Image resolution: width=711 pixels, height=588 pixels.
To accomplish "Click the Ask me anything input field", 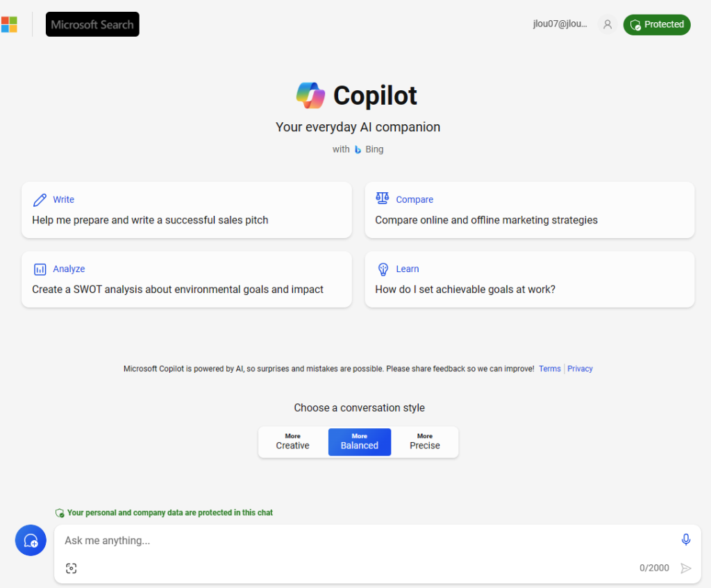I will [x=367, y=540].
